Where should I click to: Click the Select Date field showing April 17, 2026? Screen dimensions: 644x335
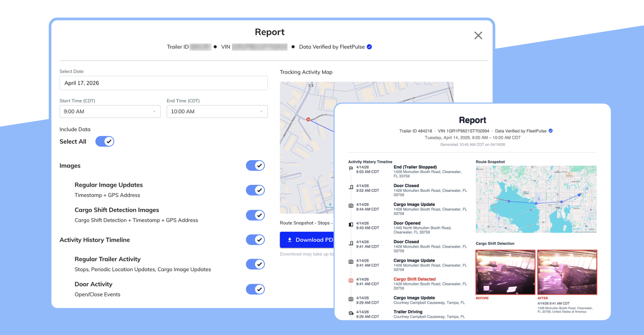[x=164, y=83]
